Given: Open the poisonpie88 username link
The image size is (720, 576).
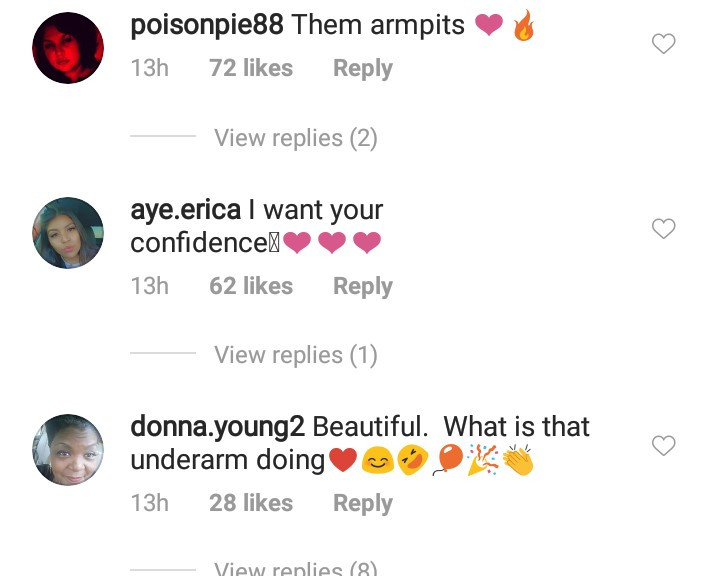Looking at the screenshot, I should pyautogui.click(x=207, y=27).
